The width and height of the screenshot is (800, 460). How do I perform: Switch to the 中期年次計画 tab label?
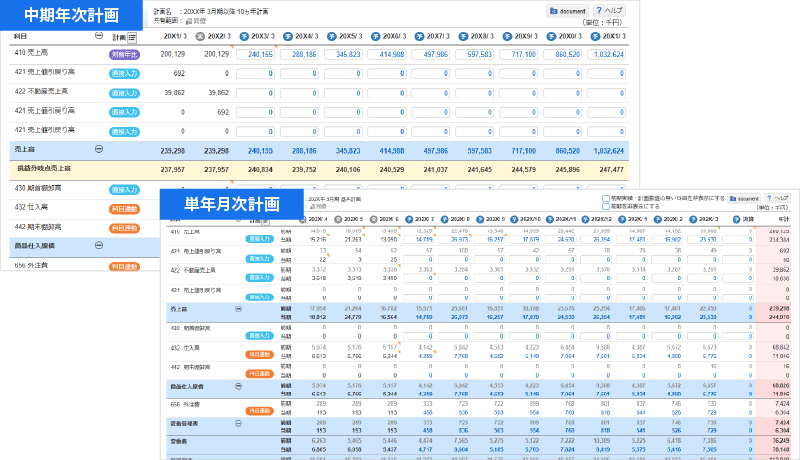(x=71, y=15)
